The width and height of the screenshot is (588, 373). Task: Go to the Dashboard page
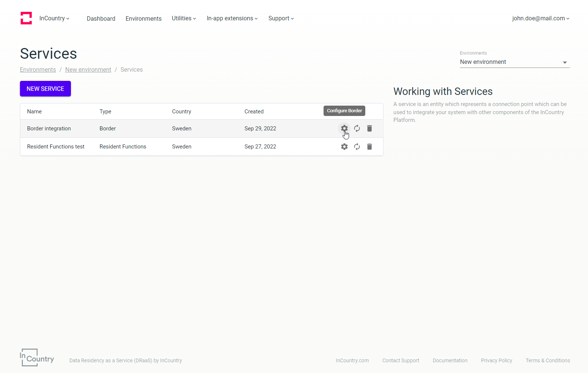point(101,18)
